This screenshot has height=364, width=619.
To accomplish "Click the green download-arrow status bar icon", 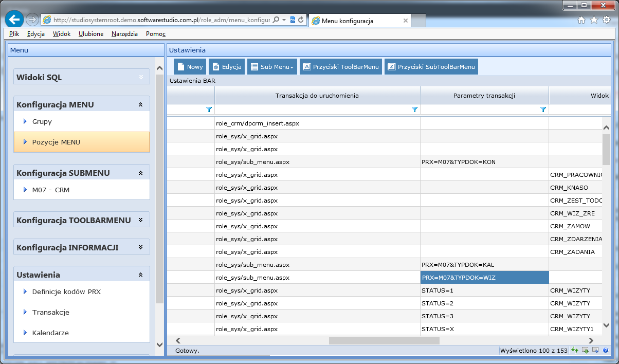I will 585,351.
